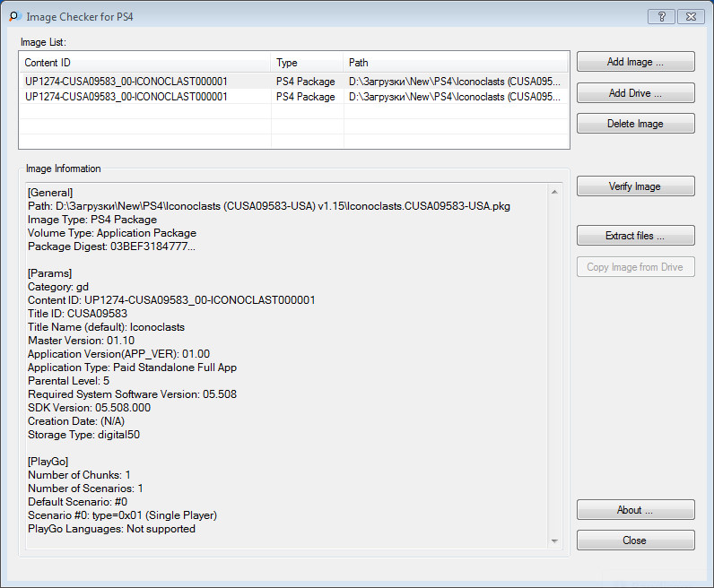
Task: Click the SDK Version: 05.508.000 line
Action: click(89, 407)
